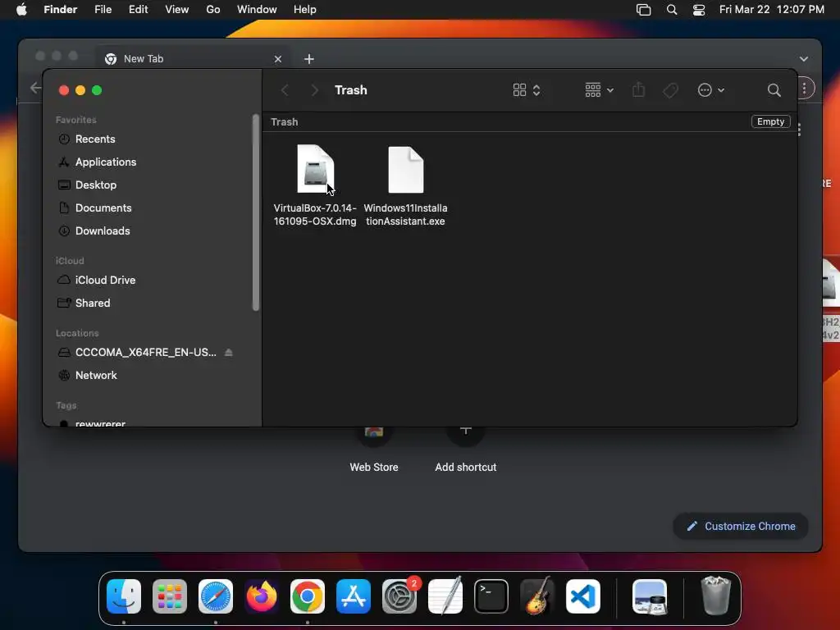840x630 pixels.
Task: Open the File menu
Action: [x=103, y=10]
